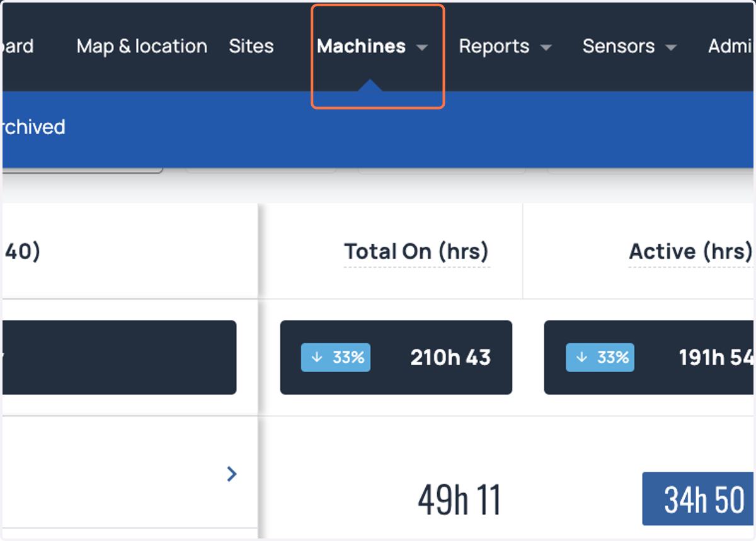Expand the Sensors dropdown arrow
Image resolution: width=756 pixels, height=541 pixels.
671,48
